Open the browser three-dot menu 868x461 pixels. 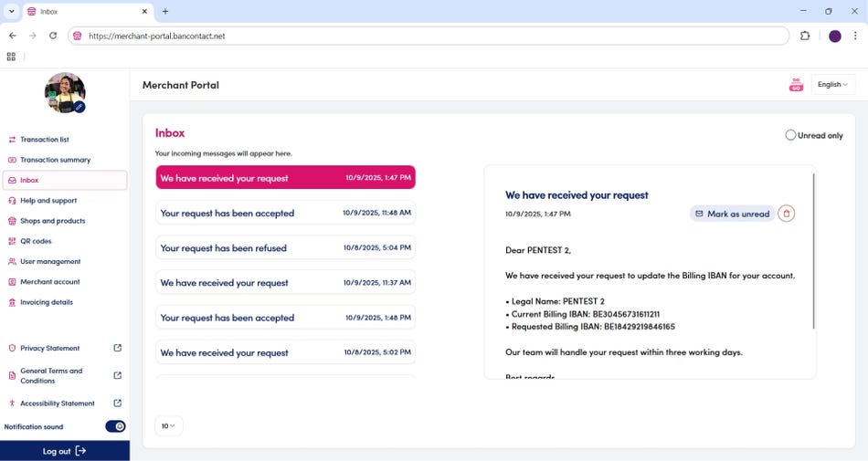tap(855, 36)
